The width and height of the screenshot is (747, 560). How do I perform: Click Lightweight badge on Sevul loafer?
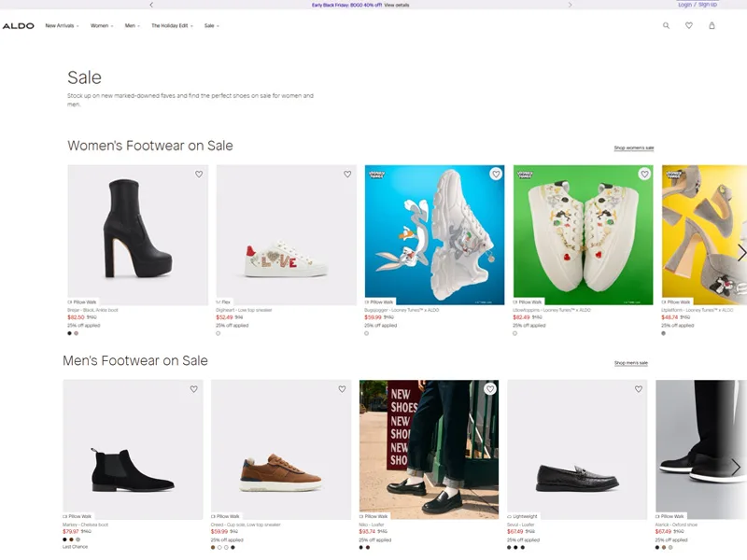tap(523, 516)
